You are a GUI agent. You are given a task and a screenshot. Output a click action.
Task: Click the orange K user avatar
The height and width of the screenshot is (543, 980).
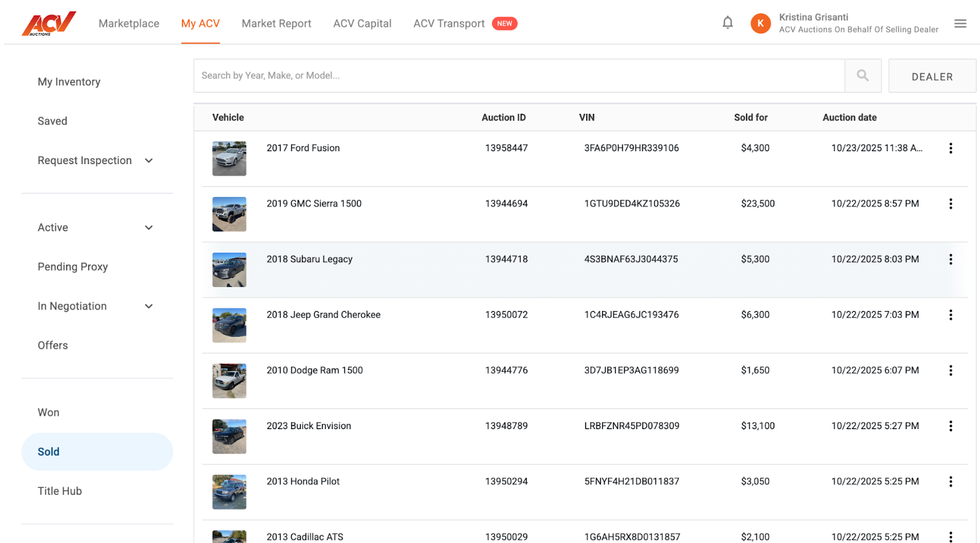coord(761,23)
